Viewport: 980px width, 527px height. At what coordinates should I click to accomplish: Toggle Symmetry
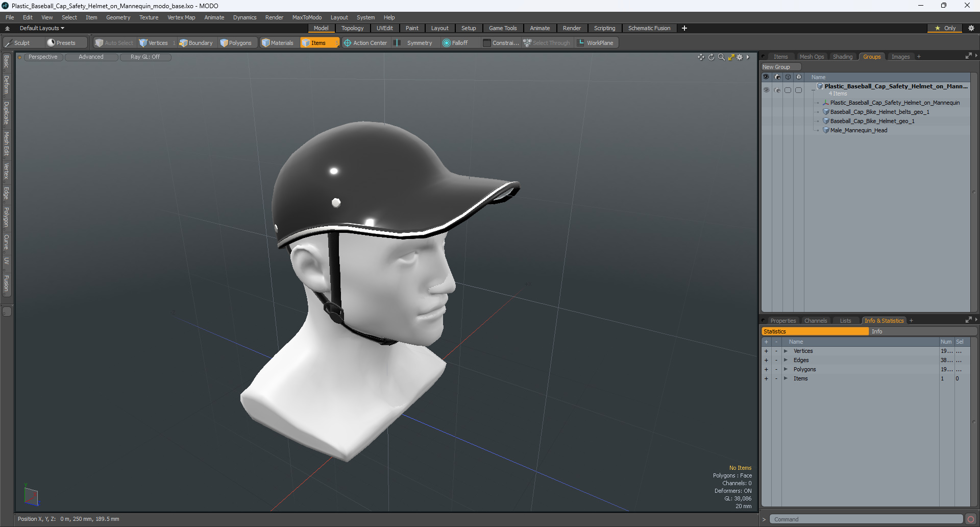point(414,43)
